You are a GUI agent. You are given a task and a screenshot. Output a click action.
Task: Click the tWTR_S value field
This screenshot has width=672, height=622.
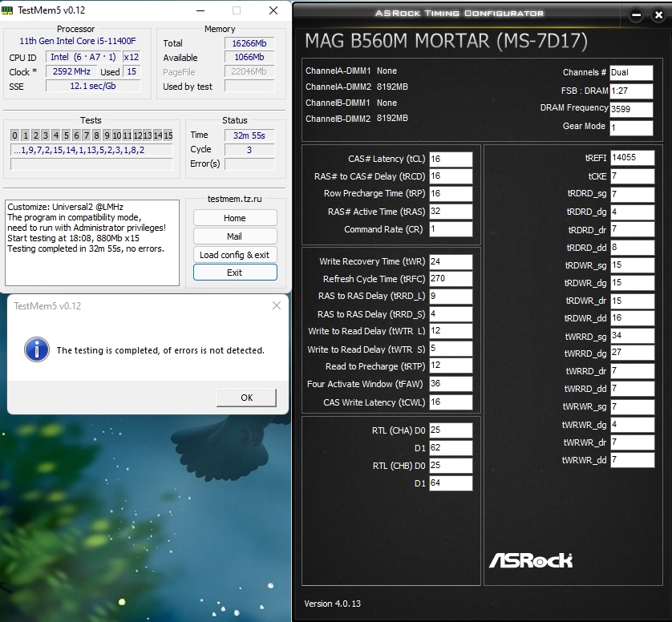451,349
